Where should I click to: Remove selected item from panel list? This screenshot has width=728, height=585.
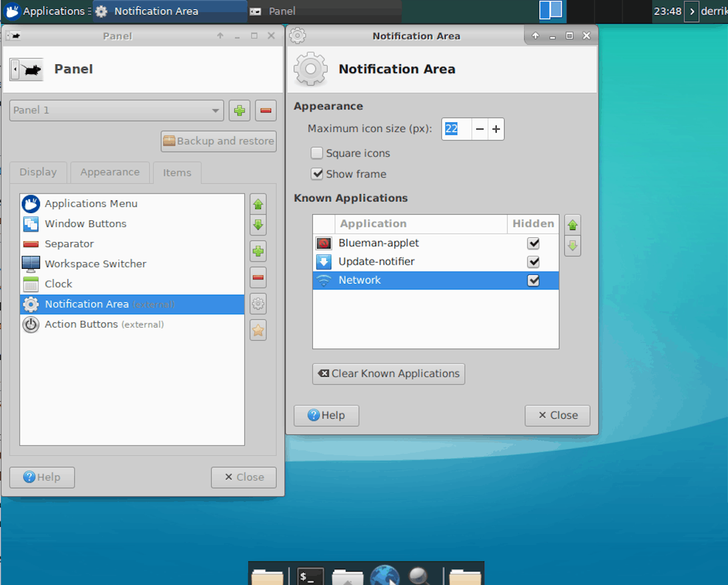coord(258,277)
